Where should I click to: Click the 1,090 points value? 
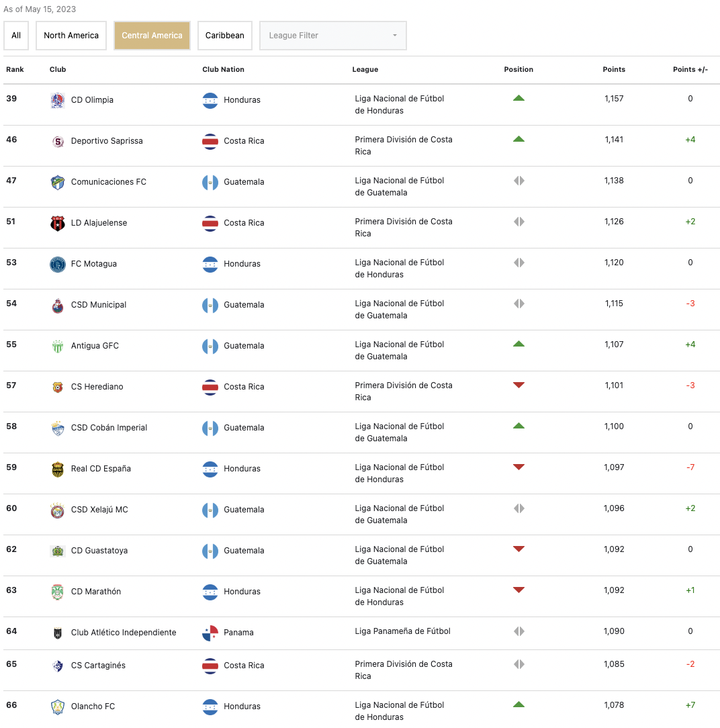coord(614,631)
